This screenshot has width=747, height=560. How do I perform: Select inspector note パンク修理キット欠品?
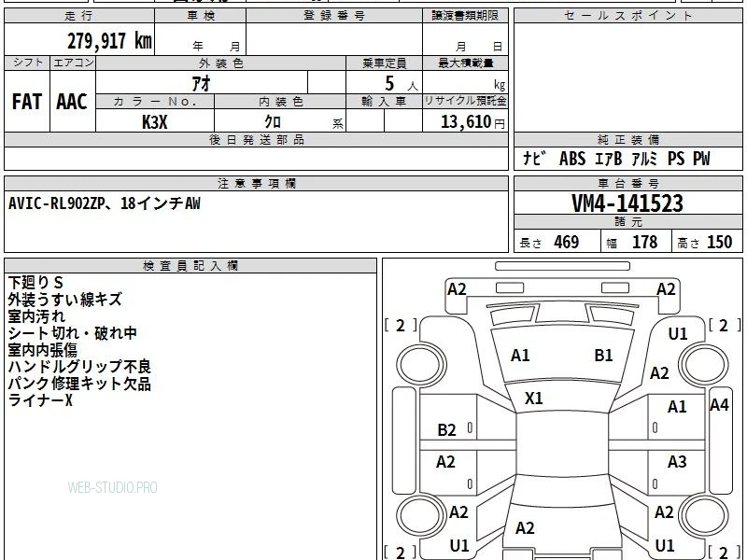click(79, 384)
